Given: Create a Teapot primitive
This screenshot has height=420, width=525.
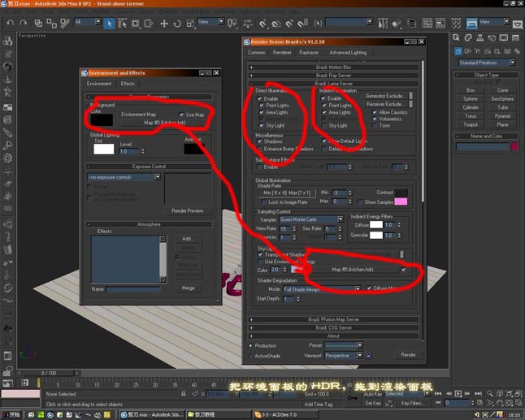Looking at the screenshot, I should click(471, 124).
